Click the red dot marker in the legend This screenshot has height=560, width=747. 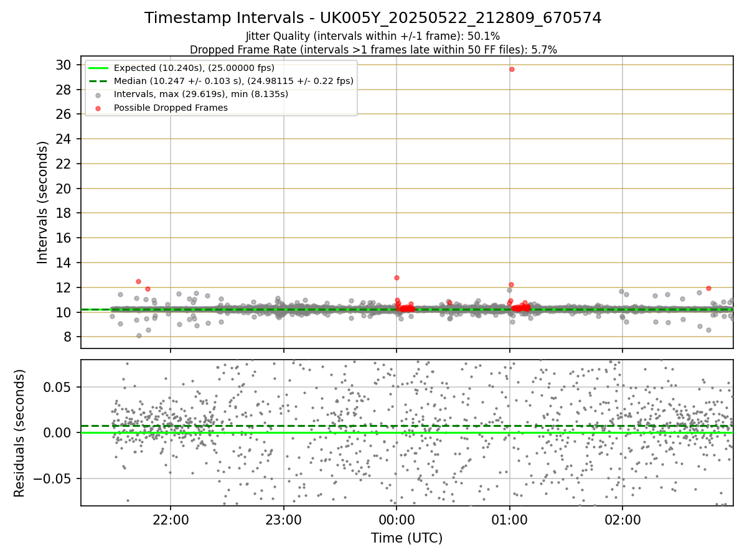98,108
